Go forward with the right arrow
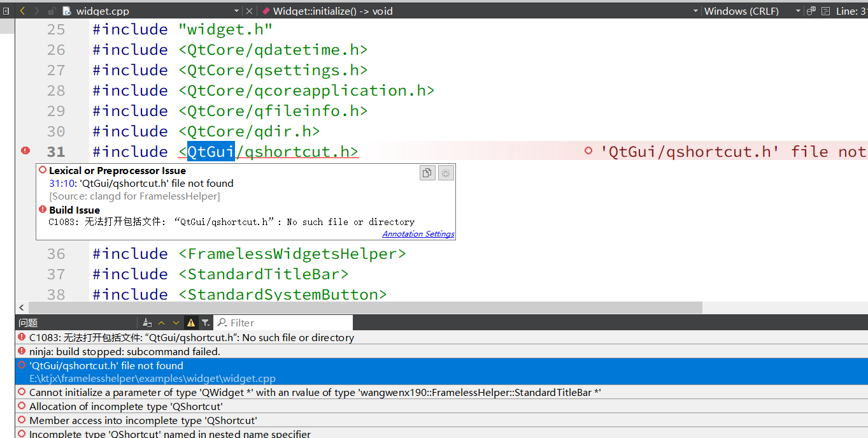868x438 pixels. click(37, 11)
